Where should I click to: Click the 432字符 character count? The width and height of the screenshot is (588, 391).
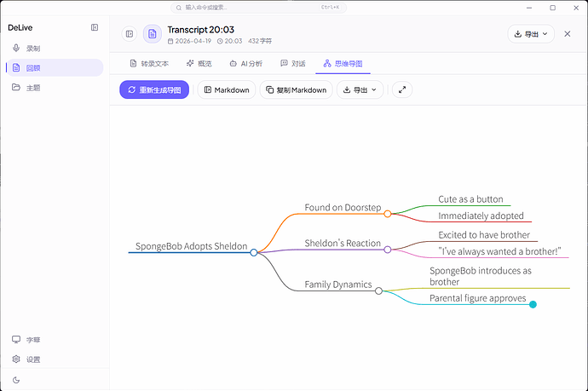tap(260, 41)
